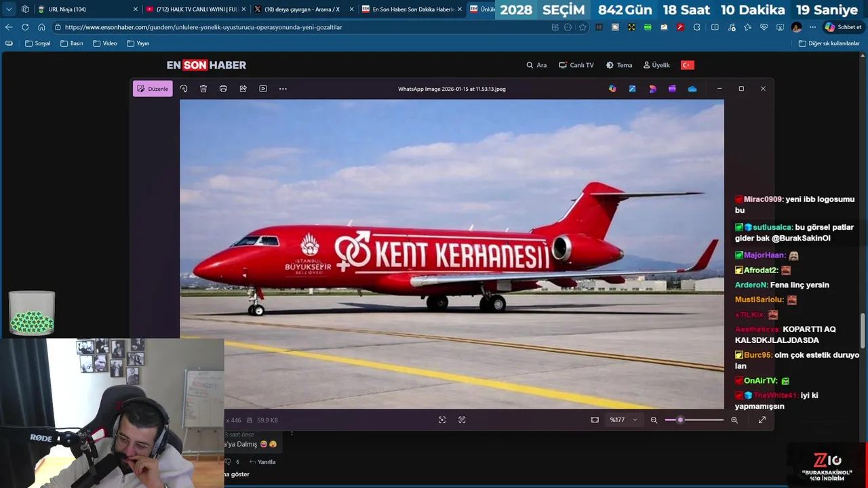The height and width of the screenshot is (488, 868).
Task: Switch to the derya çayırgan X search tab
Action: (303, 9)
